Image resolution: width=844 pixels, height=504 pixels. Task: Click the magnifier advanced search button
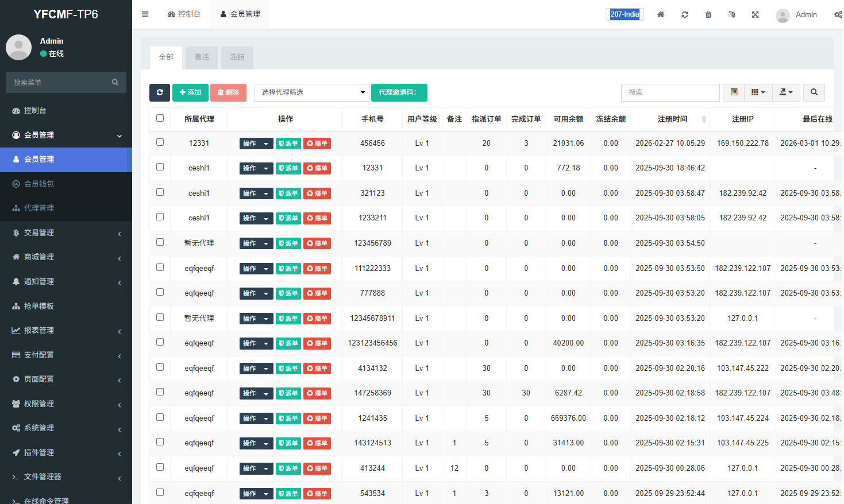click(x=814, y=92)
